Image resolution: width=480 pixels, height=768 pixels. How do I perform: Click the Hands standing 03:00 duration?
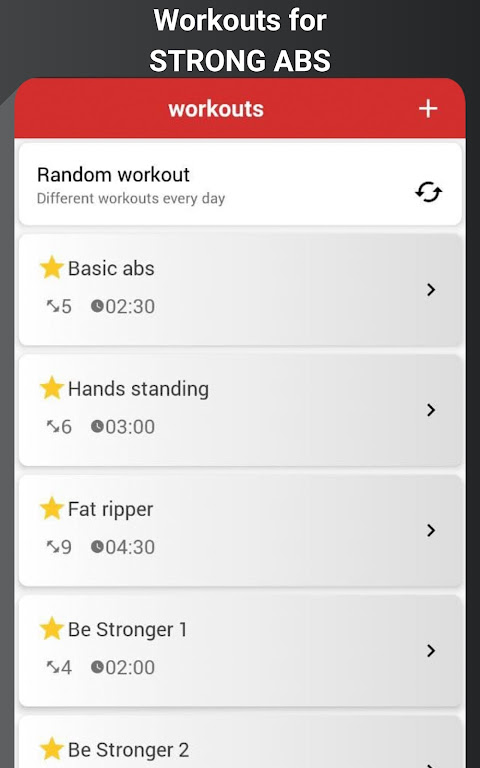click(x=130, y=427)
